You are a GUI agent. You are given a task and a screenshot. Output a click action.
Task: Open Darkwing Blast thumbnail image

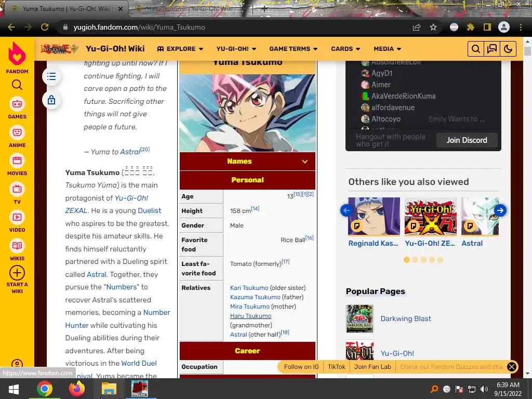(x=360, y=318)
